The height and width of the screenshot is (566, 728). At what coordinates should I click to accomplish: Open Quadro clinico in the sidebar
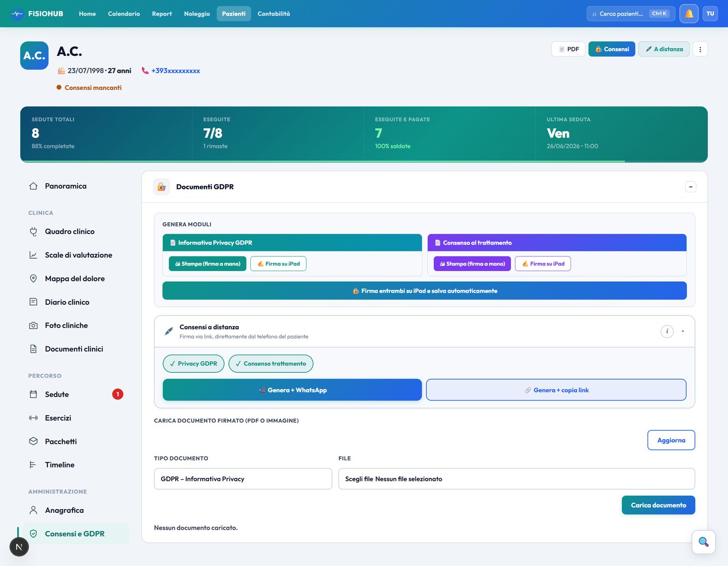pos(76,231)
